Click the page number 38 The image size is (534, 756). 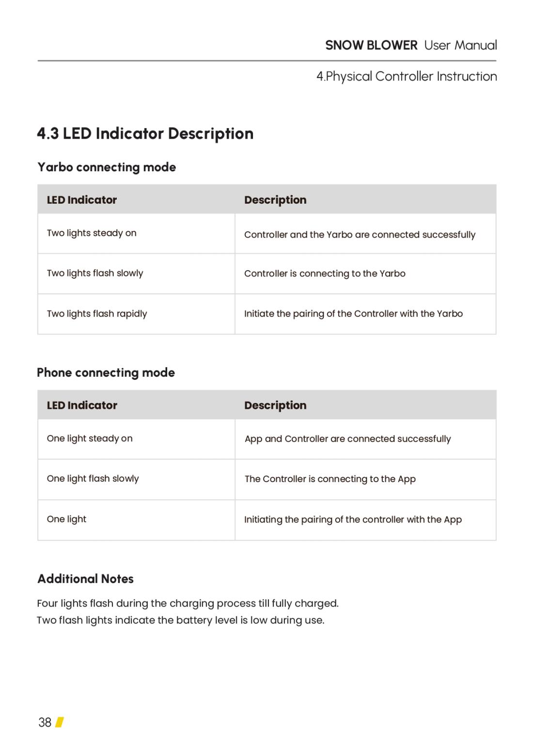(x=45, y=723)
